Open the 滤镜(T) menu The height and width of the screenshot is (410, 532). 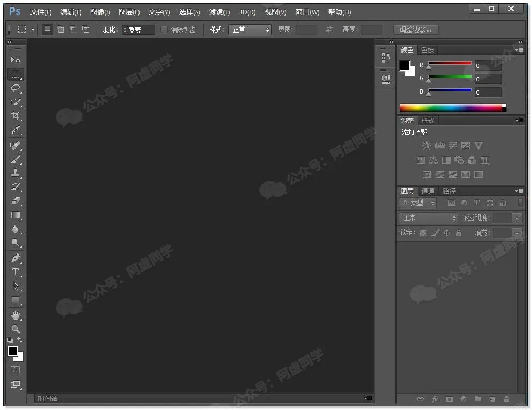click(x=220, y=12)
